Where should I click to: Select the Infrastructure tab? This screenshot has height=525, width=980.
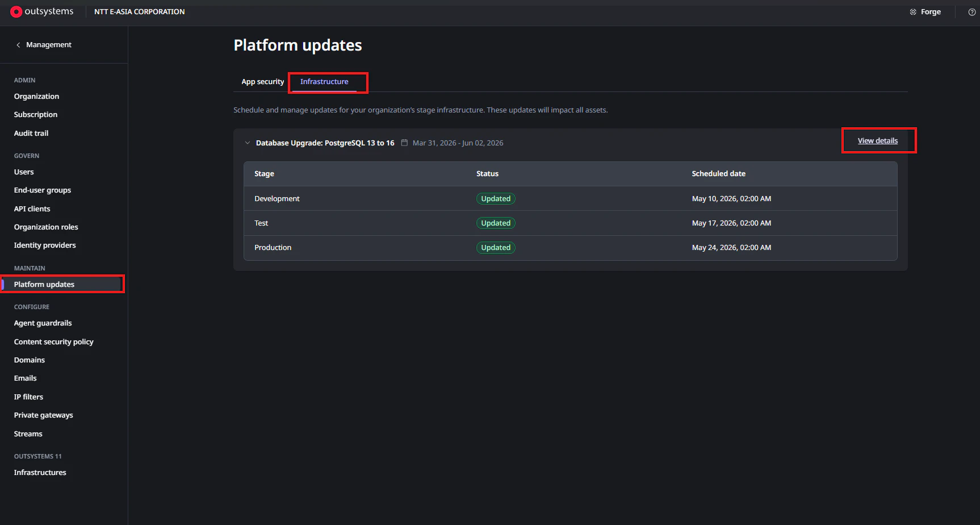coord(324,82)
